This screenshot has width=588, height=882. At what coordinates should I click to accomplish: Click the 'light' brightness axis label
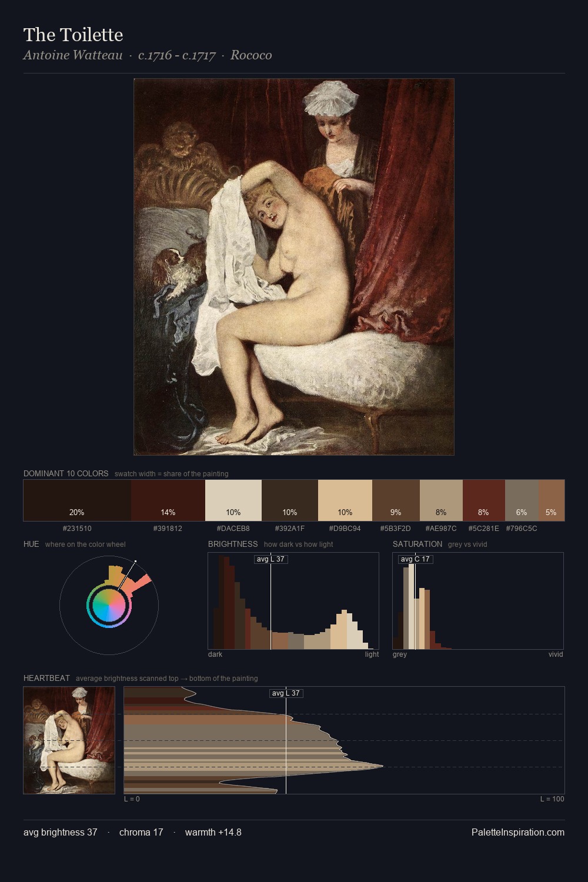(372, 654)
